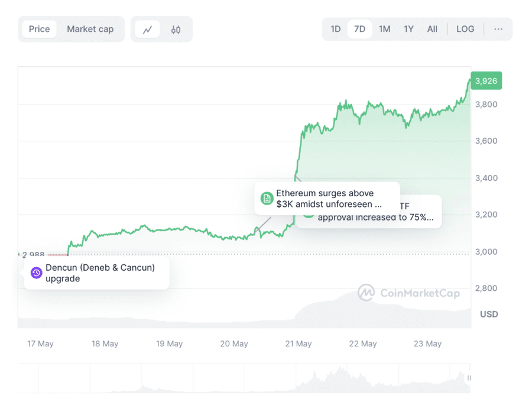The image size is (532, 415).
Task: Open the 1M chart view
Action: (384, 28)
